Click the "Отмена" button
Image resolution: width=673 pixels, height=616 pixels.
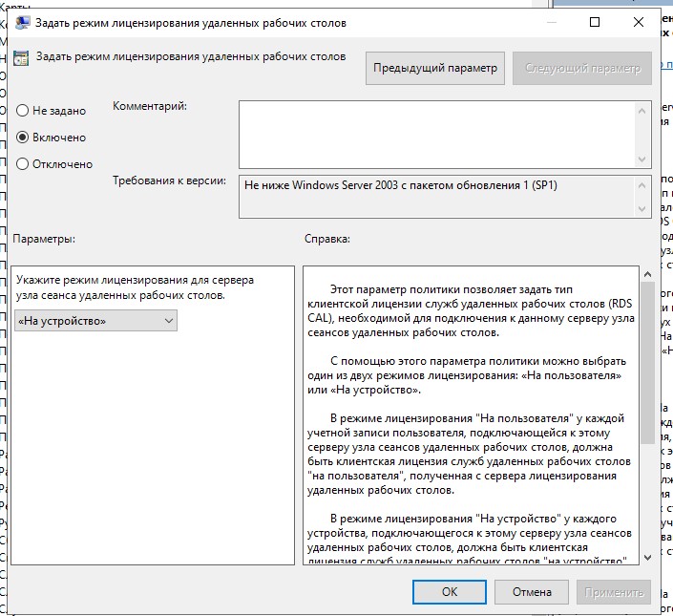(532, 592)
